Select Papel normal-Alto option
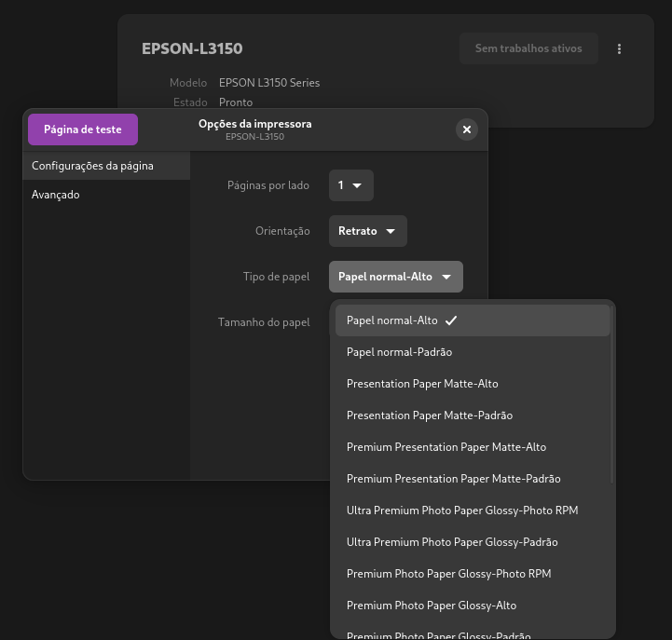Image resolution: width=672 pixels, height=640 pixels. click(473, 320)
